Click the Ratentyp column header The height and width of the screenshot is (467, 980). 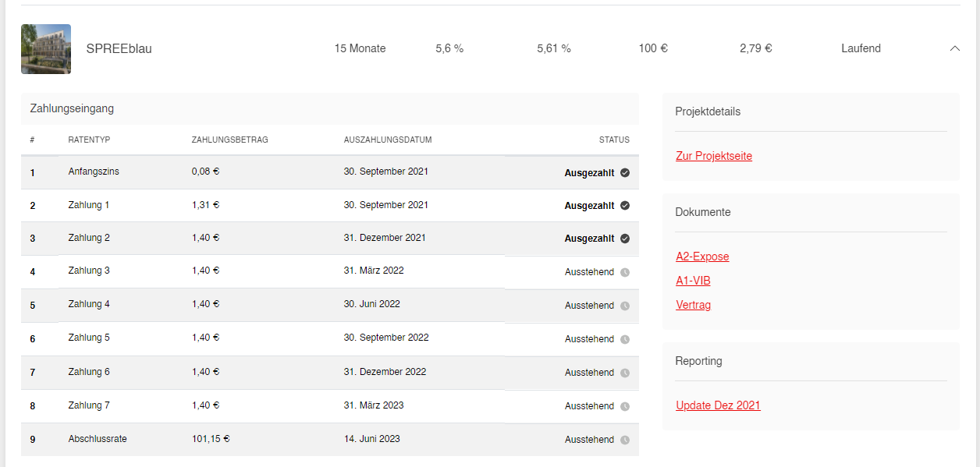tap(89, 140)
